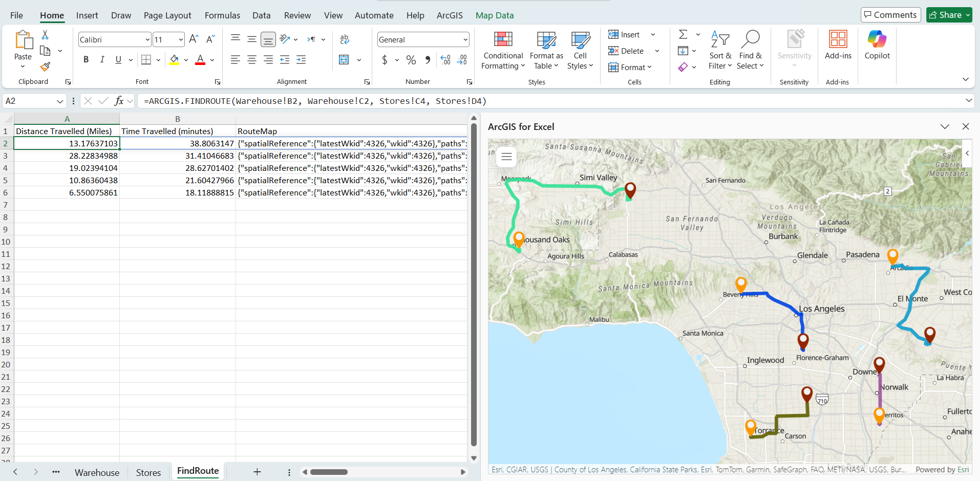Collapse the ribbon with the chevron

tap(965, 79)
